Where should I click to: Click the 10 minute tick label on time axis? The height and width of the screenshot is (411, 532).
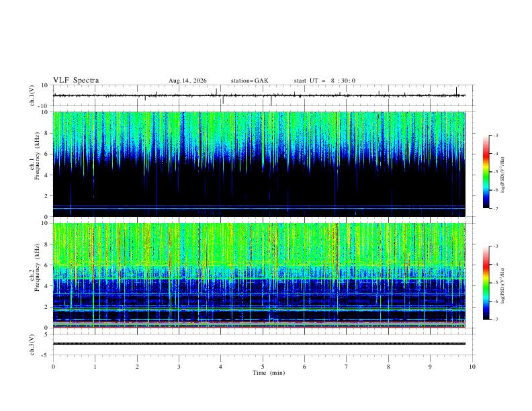(x=472, y=367)
